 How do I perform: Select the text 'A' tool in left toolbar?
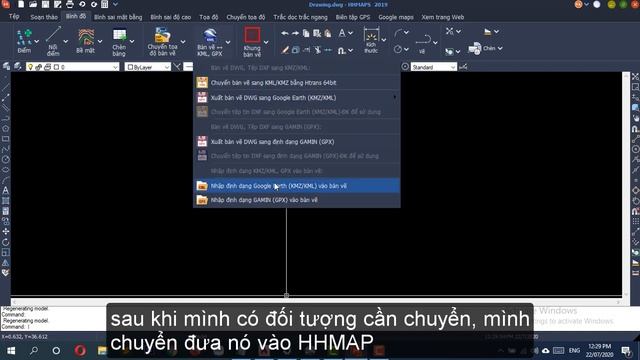[6, 190]
